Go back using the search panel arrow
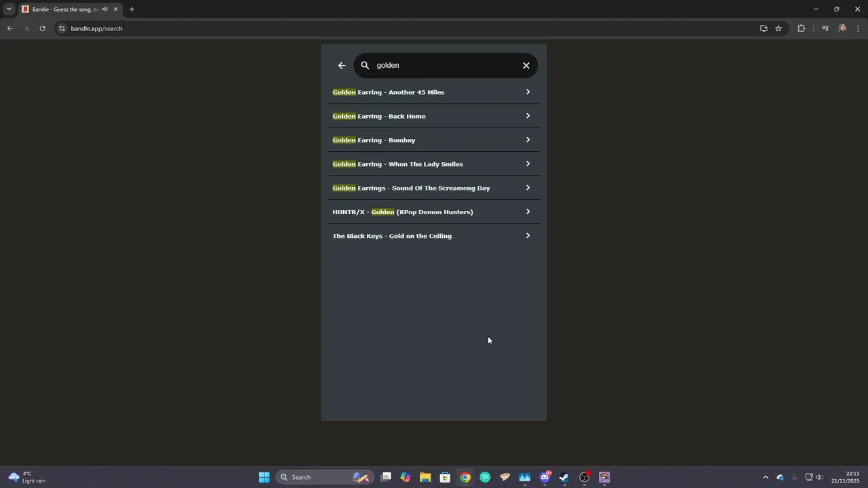Image resolution: width=868 pixels, height=488 pixels. [342, 66]
